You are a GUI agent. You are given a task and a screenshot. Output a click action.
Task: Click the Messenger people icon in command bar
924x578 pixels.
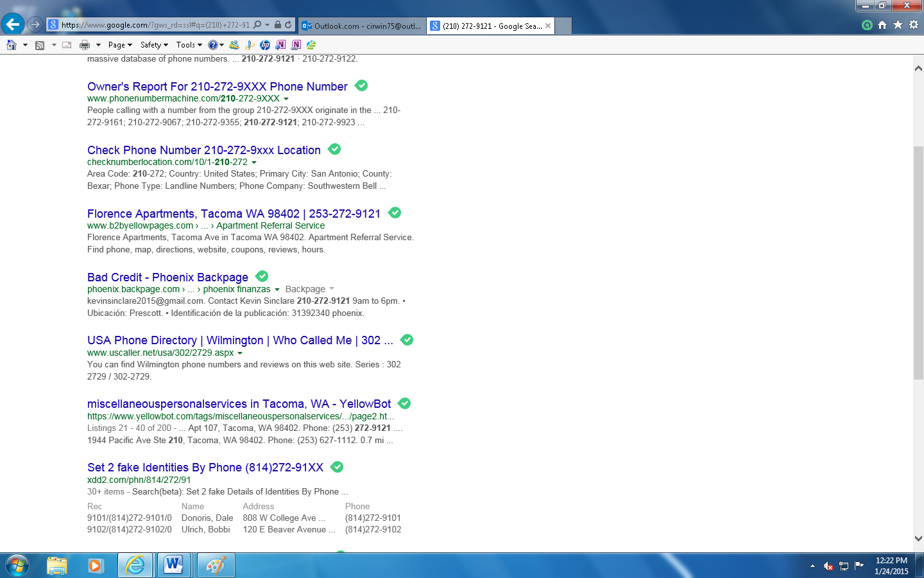pyautogui.click(x=234, y=45)
